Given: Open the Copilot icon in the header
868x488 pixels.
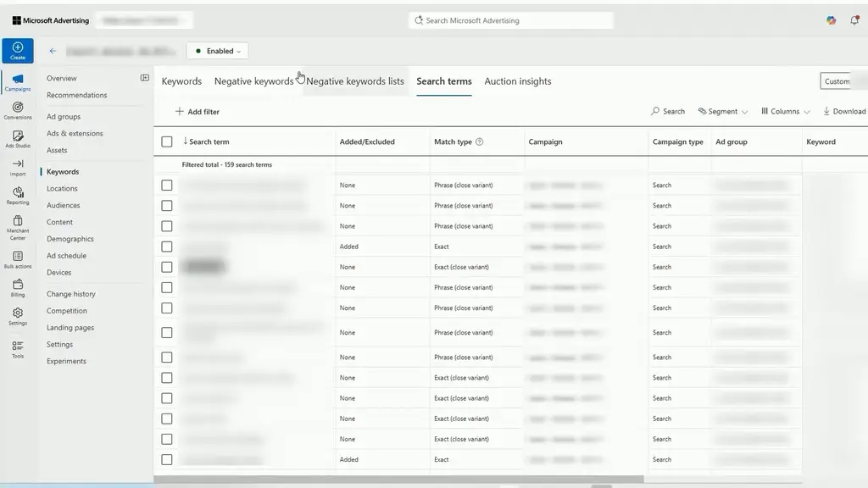Looking at the screenshot, I should [831, 20].
